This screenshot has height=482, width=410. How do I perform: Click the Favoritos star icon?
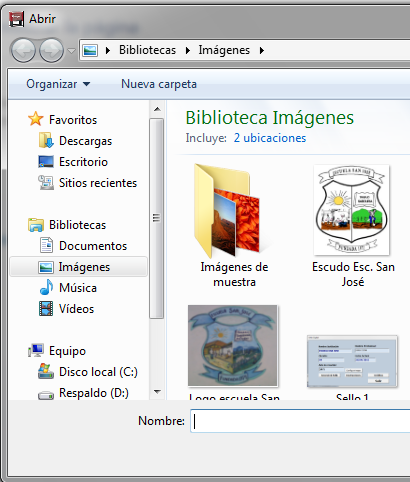pos(36,119)
